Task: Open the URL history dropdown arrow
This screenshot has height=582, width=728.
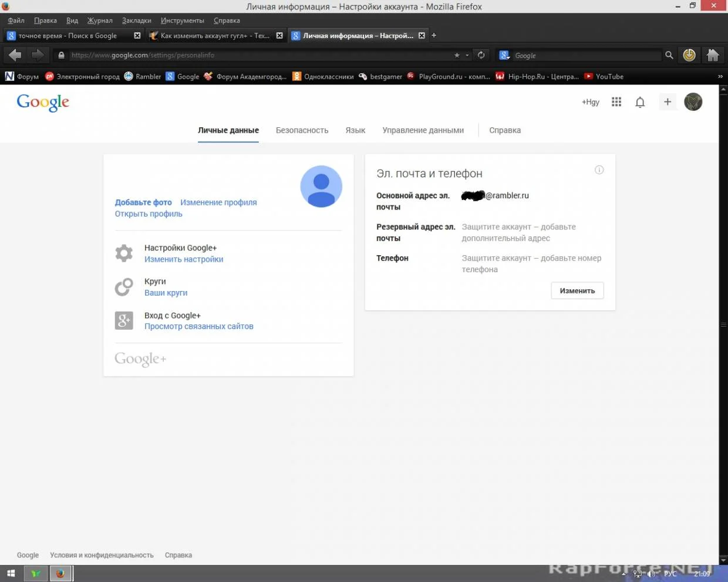Action: click(467, 55)
